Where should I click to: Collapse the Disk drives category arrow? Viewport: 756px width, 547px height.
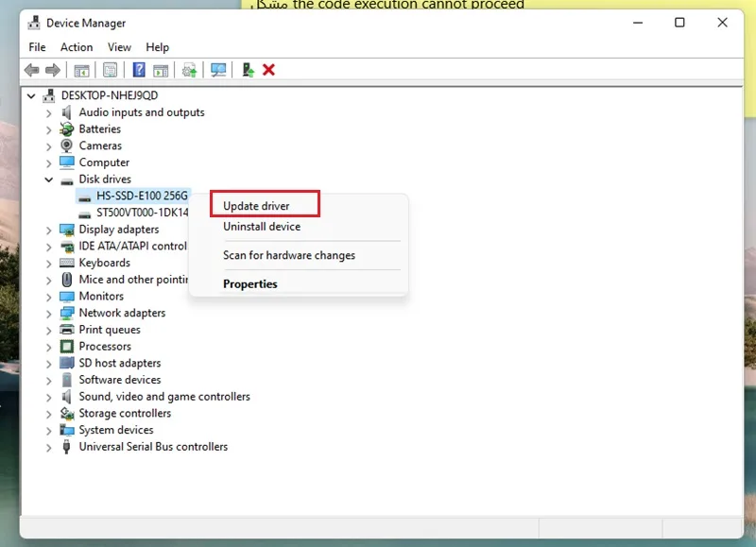[49, 179]
